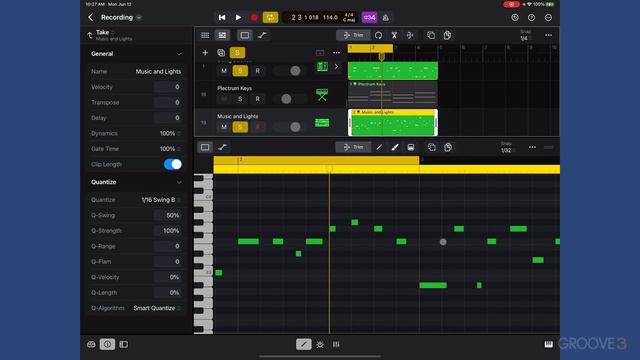Select the Plectrum Keys keyboard stand icon

tap(322, 95)
